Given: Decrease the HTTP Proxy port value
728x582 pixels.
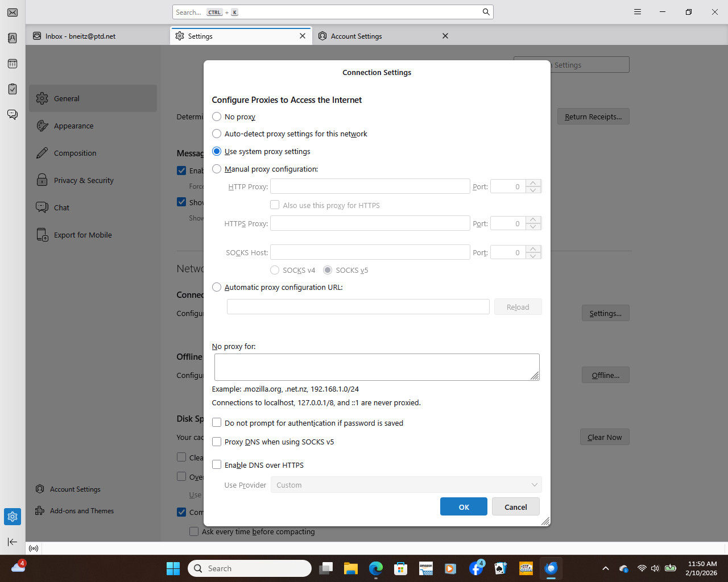Looking at the screenshot, I should [533, 190].
